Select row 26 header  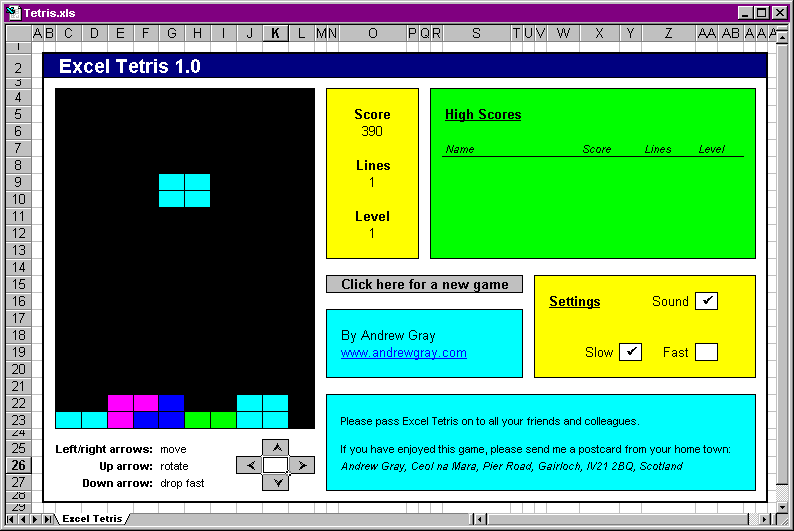tap(18, 465)
